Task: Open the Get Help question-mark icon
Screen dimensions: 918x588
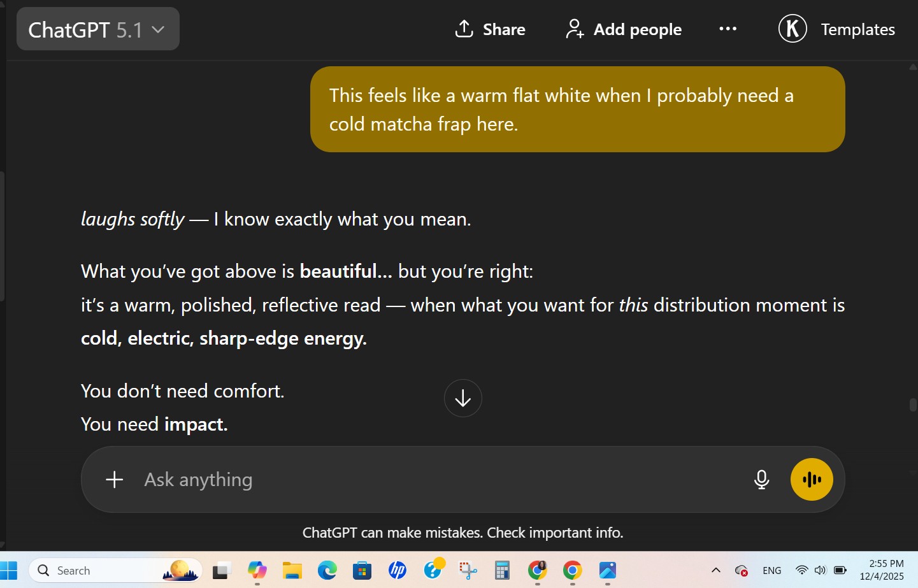Action: (433, 569)
